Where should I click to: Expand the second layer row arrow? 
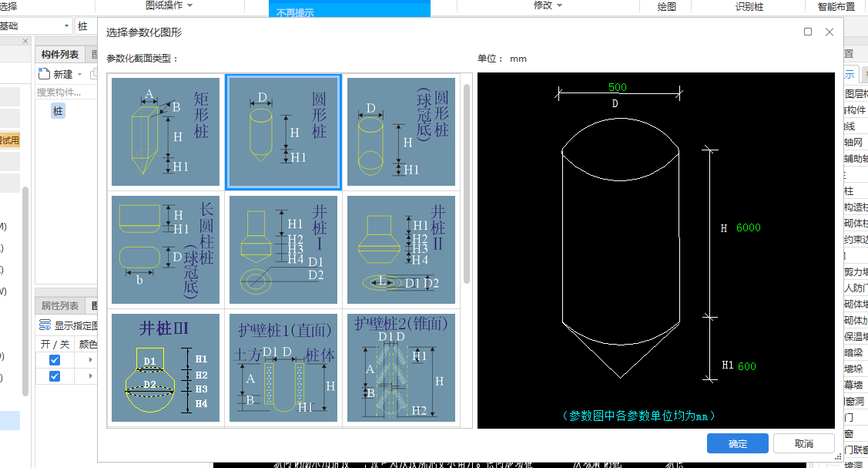coord(91,376)
